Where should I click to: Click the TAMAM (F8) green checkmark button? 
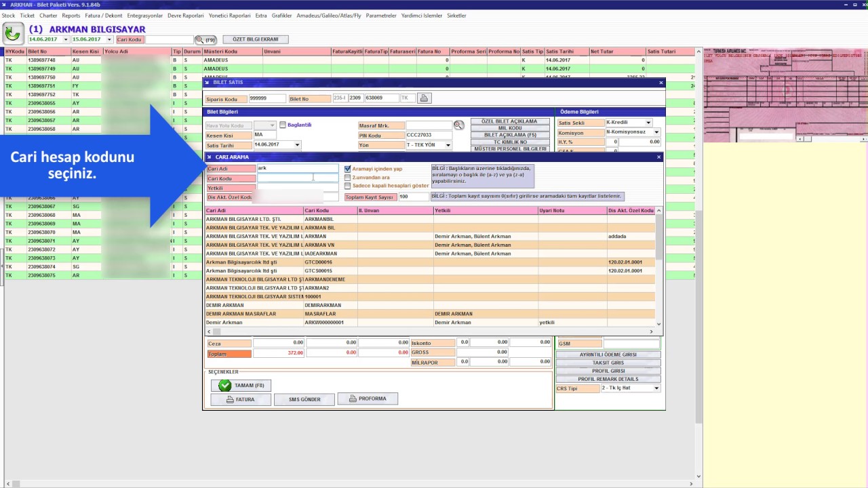pyautogui.click(x=241, y=386)
